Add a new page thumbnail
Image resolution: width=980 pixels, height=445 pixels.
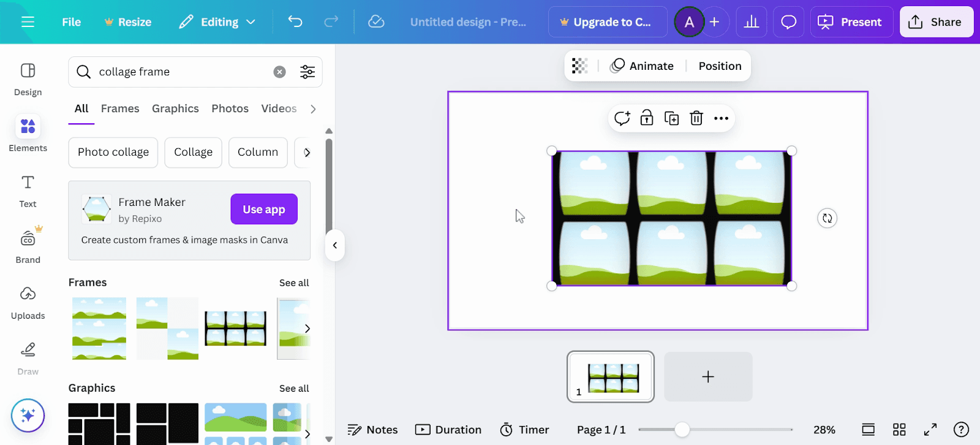click(708, 376)
